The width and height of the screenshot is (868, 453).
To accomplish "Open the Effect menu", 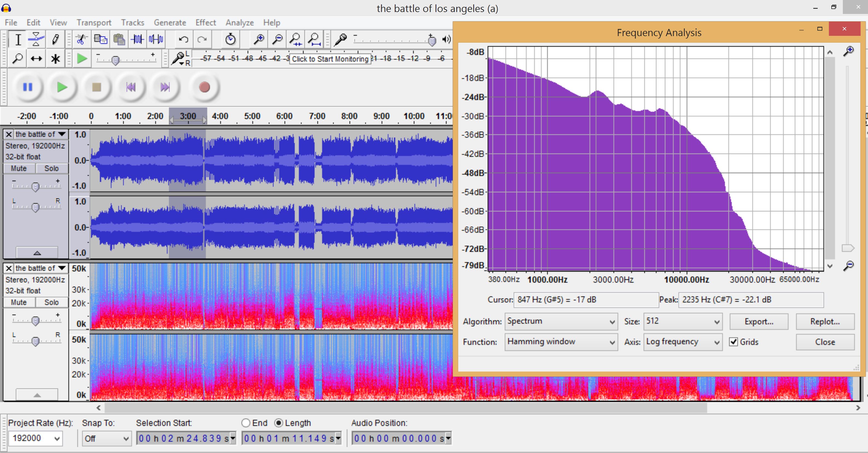I will pyautogui.click(x=205, y=23).
